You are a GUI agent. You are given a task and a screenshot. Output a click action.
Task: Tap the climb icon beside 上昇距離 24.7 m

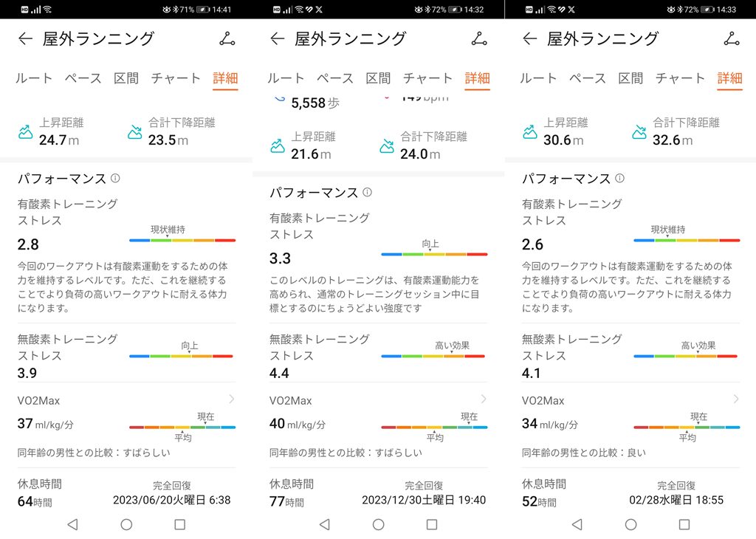[26, 132]
